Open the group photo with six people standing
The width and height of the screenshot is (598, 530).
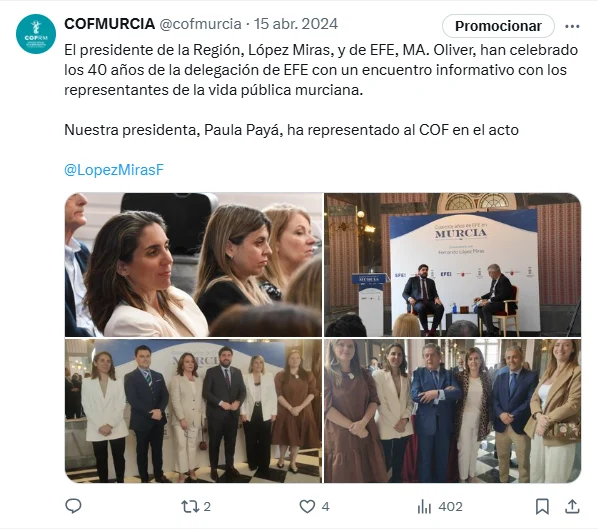(x=193, y=411)
